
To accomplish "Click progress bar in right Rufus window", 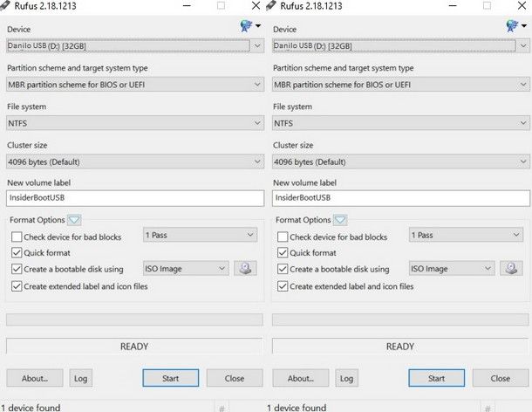I will pos(400,319).
